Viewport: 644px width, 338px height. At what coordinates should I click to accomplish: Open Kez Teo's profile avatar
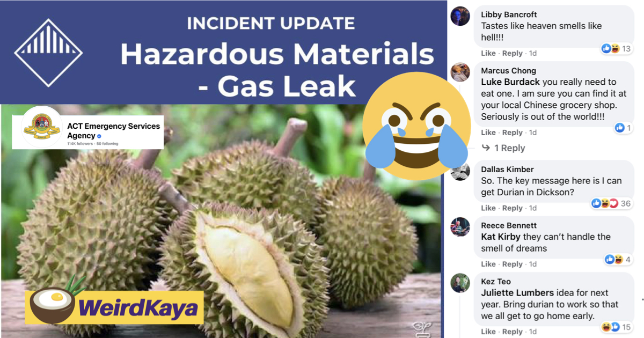tap(460, 283)
